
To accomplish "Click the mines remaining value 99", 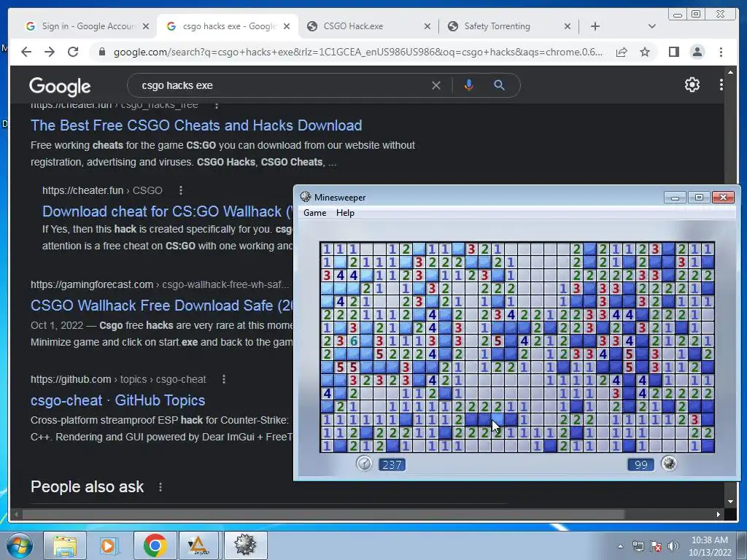I will coord(640,464).
